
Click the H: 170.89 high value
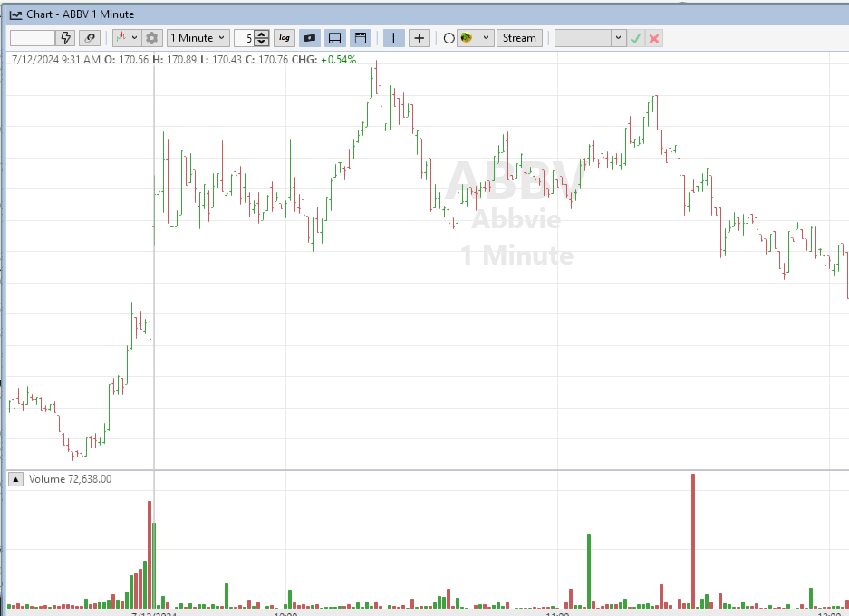(174, 60)
